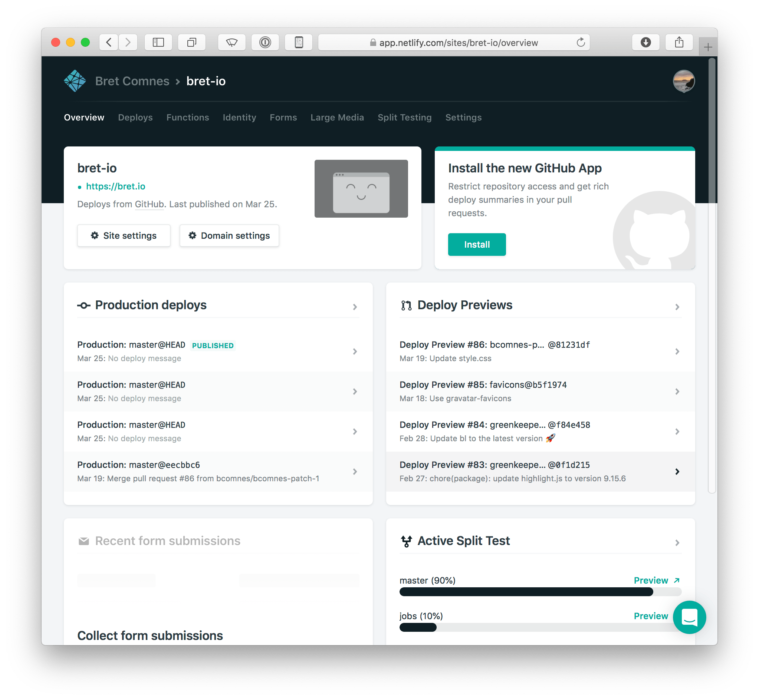The width and height of the screenshot is (759, 700).
Task: Click the Install GitHub App button
Action: pos(476,245)
